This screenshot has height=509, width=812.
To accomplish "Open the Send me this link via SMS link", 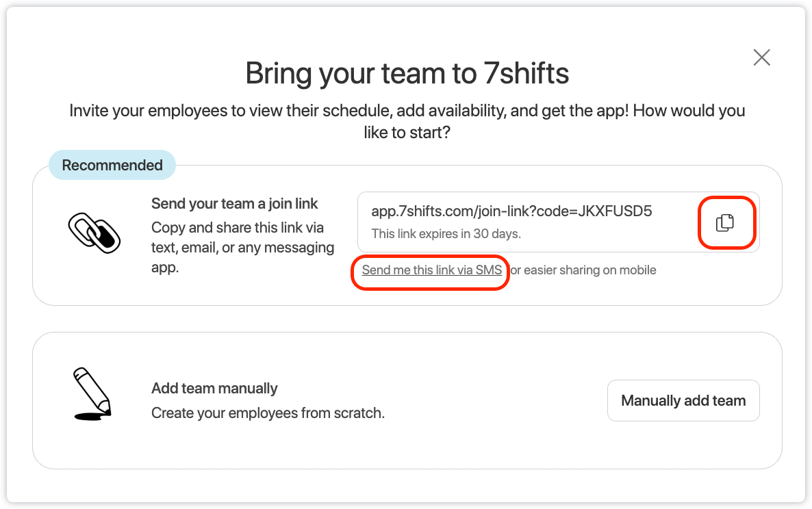I will pyautogui.click(x=431, y=270).
